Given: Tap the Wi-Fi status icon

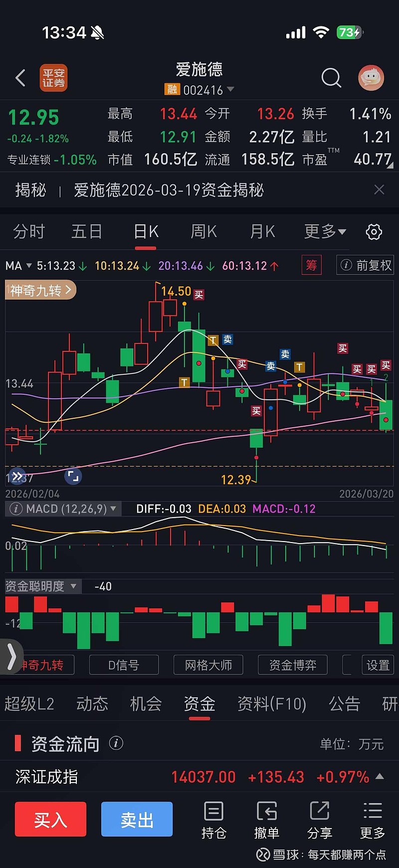Looking at the screenshot, I should 321,33.
